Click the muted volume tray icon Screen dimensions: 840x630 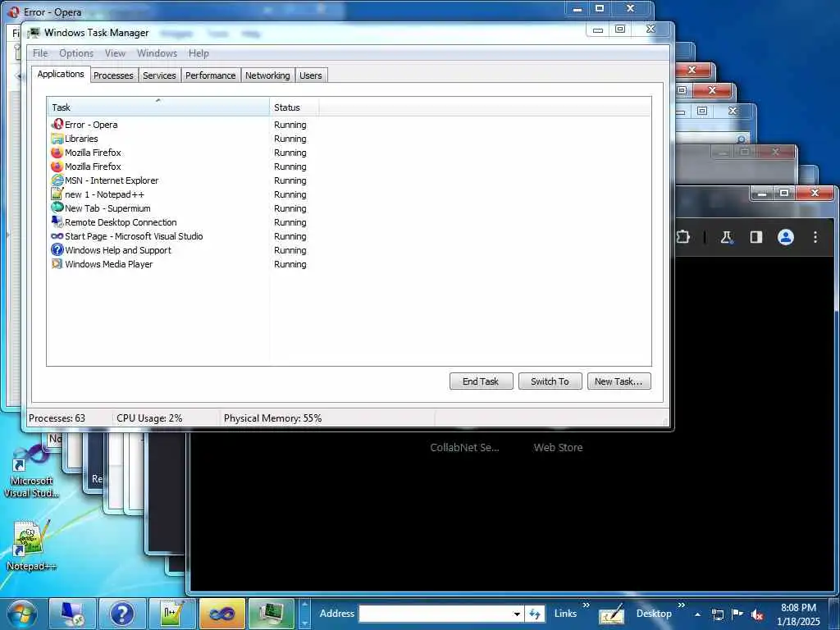pos(757,614)
